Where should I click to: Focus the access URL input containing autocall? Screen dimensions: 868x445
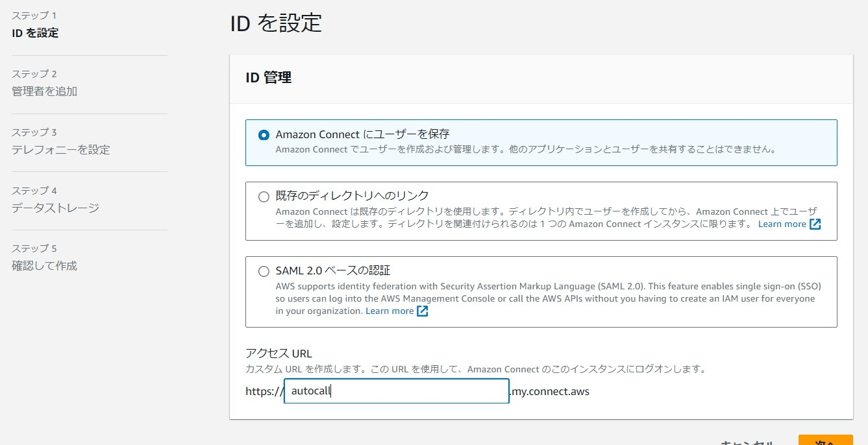[x=397, y=391]
